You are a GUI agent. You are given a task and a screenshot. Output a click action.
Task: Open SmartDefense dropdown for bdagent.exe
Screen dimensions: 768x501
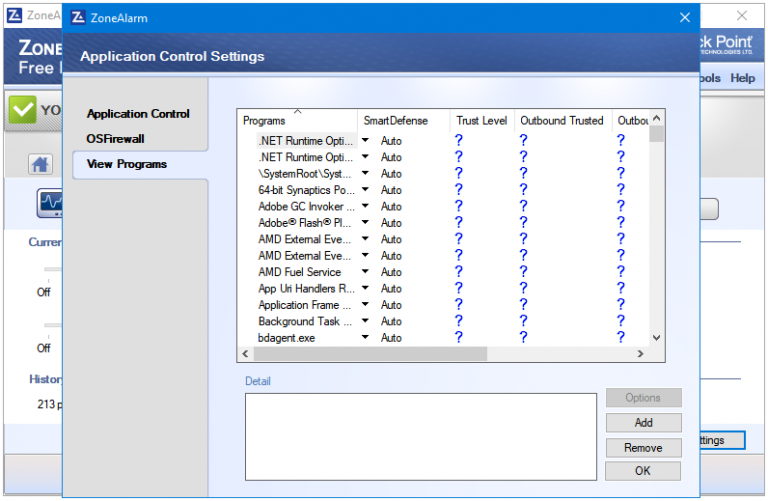tap(365, 337)
